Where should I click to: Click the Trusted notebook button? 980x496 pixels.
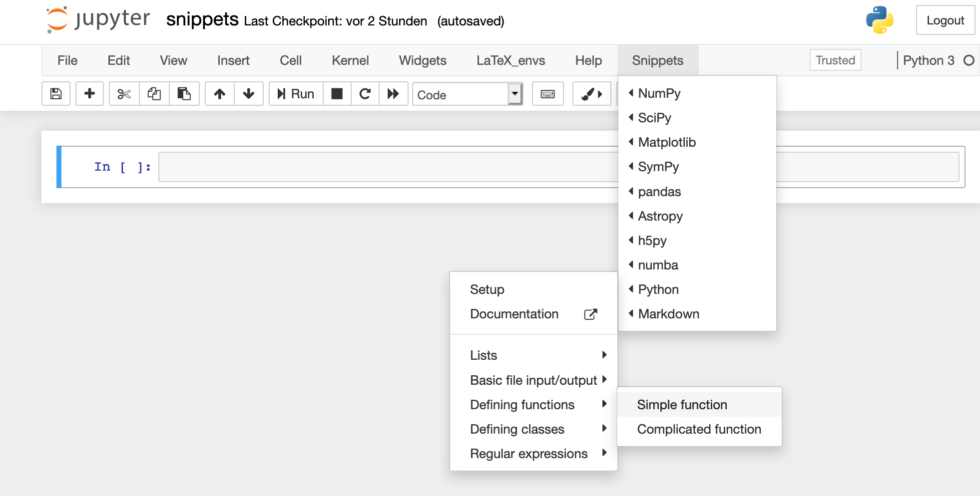pos(835,60)
